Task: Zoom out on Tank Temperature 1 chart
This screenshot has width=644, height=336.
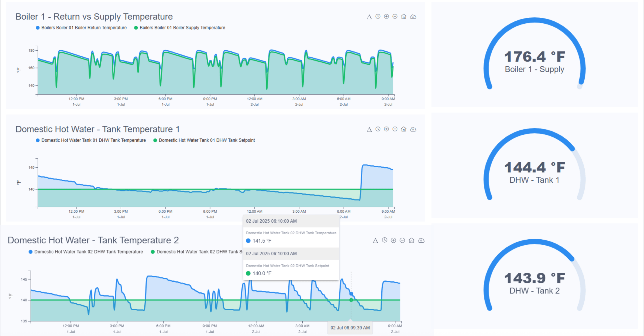Action: tap(395, 129)
